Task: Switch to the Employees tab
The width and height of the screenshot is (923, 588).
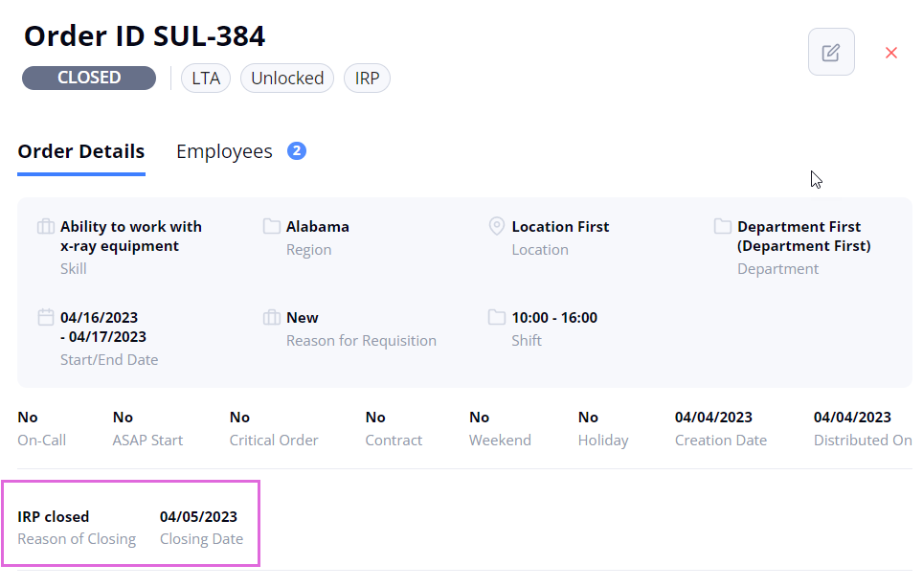Action: coord(224,151)
